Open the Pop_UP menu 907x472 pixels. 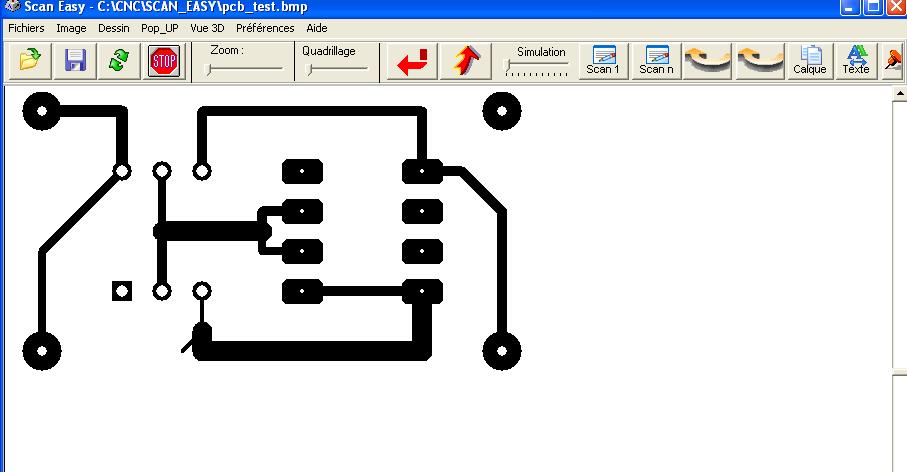tap(160, 28)
